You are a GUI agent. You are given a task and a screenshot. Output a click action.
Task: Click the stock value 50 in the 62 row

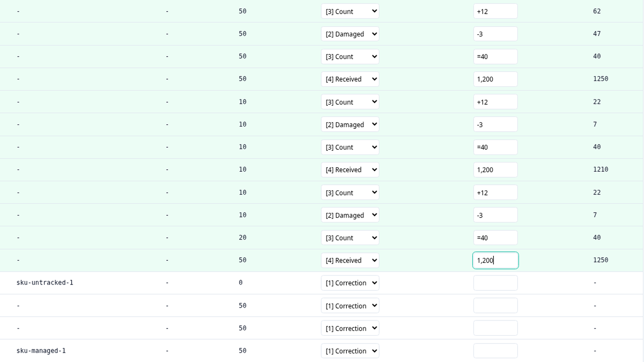[x=242, y=11]
